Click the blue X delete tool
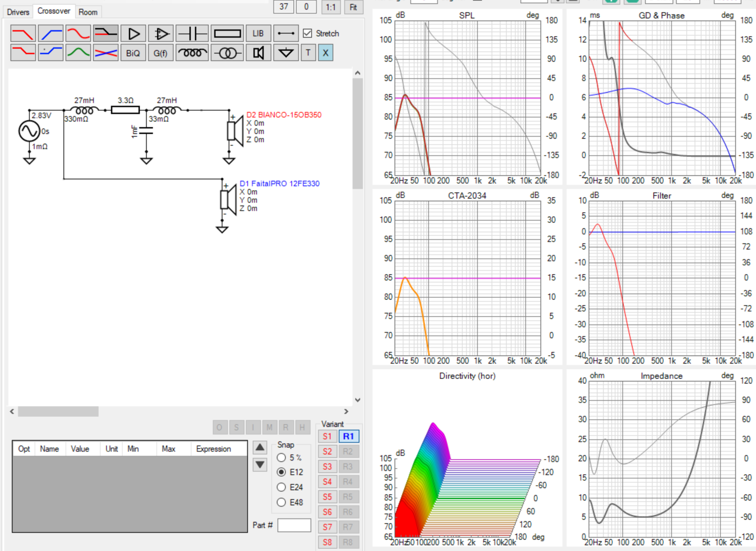This screenshot has height=551, width=756. pyautogui.click(x=326, y=53)
